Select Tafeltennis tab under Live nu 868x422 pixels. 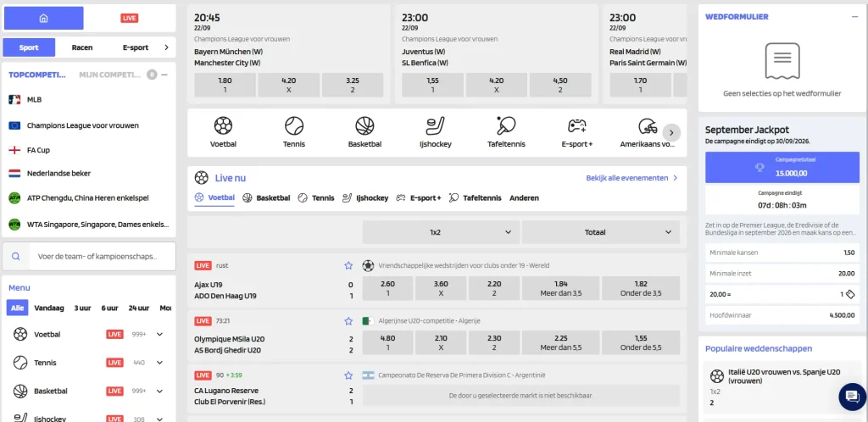[x=475, y=198]
